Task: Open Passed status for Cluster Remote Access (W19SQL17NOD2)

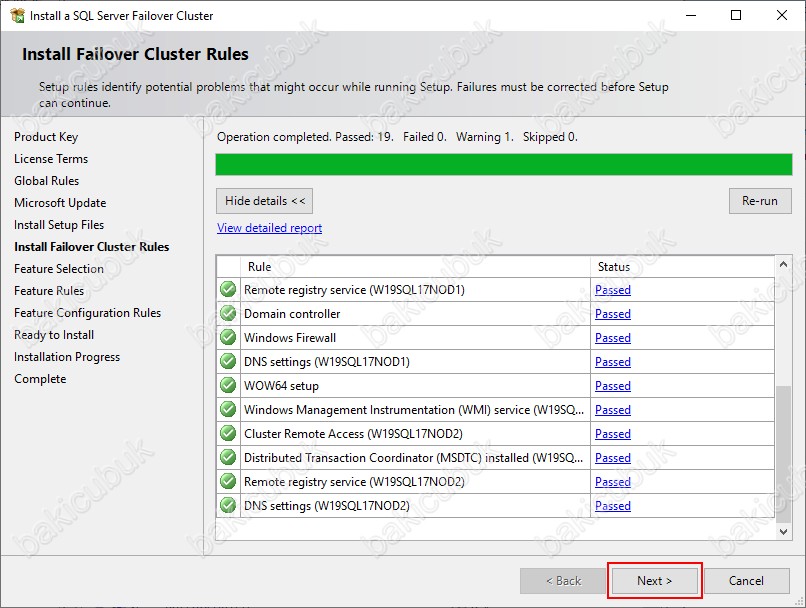Action: [613, 433]
